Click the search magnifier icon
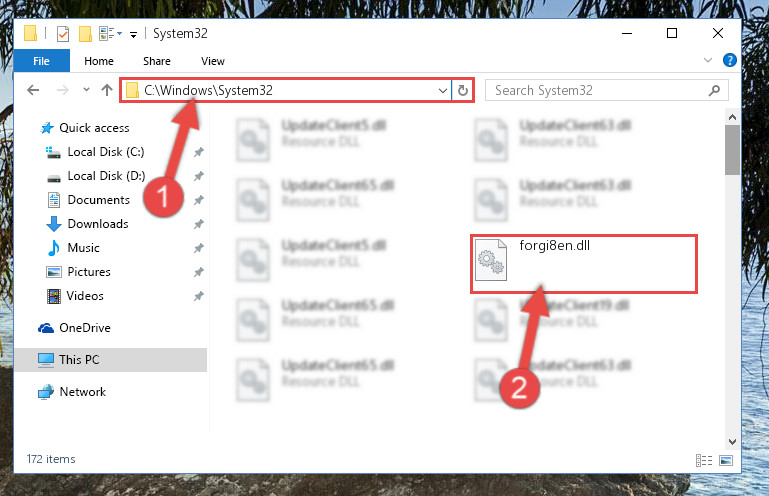 pyautogui.click(x=715, y=90)
